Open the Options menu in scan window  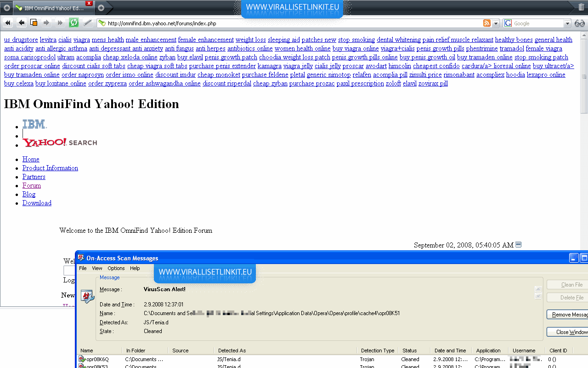click(x=116, y=268)
